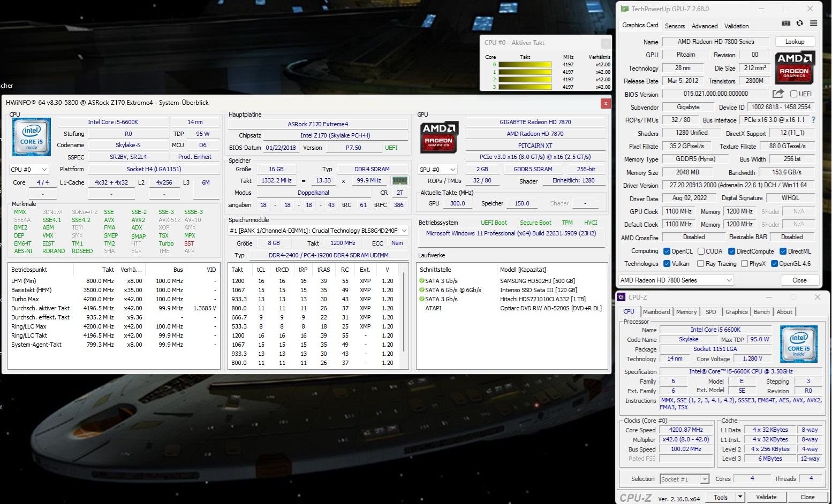Viewport: 832px width, 504px height.
Task: Click the Turbo Max row in operating points
Action: pyautogui.click(x=114, y=299)
